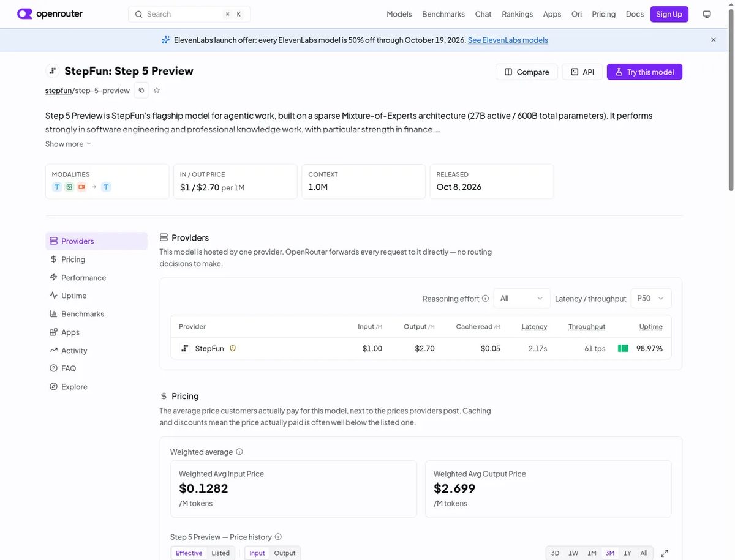This screenshot has height=560, width=735.
Task: Open top navigation Apps link
Action: click(x=552, y=14)
